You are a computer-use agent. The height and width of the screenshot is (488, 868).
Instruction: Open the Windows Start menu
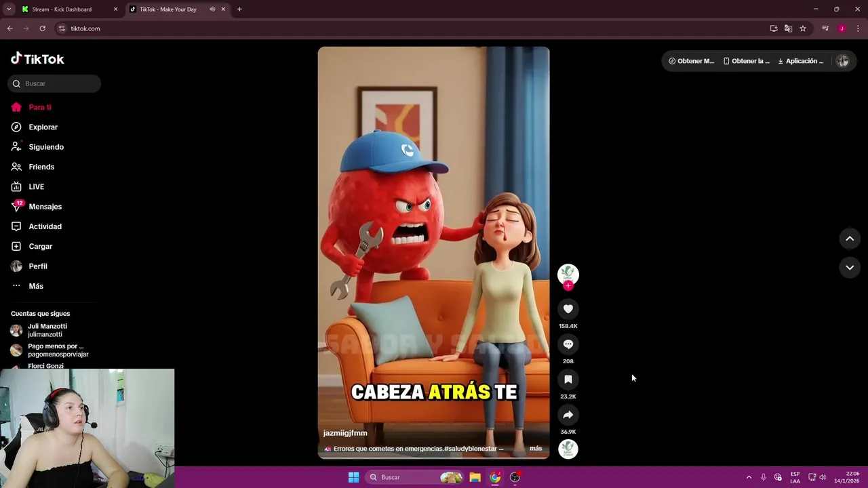pos(353,477)
